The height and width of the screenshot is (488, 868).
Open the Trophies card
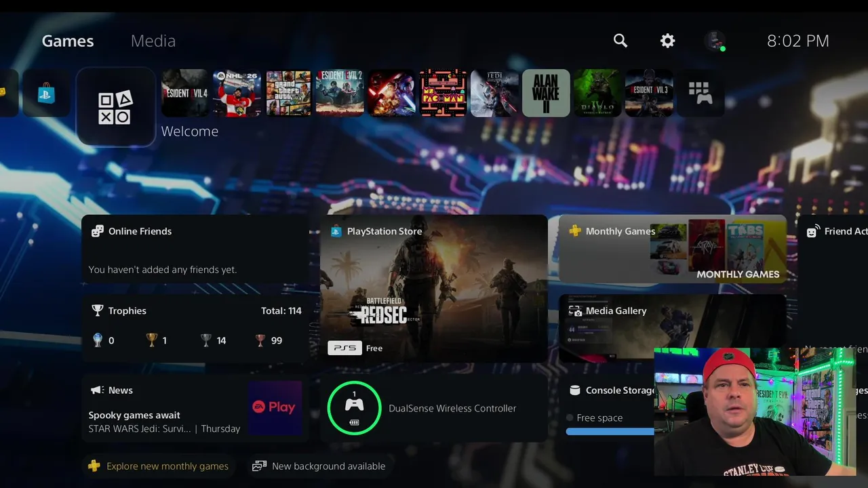(195, 328)
